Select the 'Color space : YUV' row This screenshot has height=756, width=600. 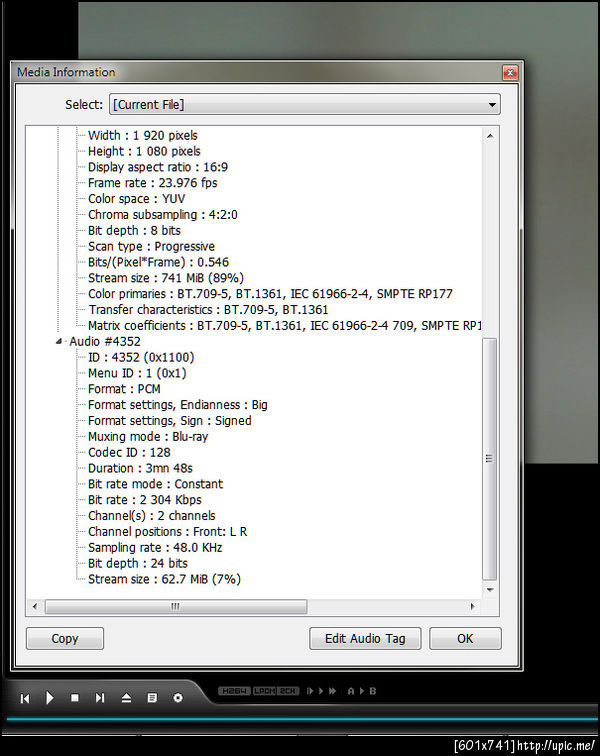pyautogui.click(x=136, y=199)
